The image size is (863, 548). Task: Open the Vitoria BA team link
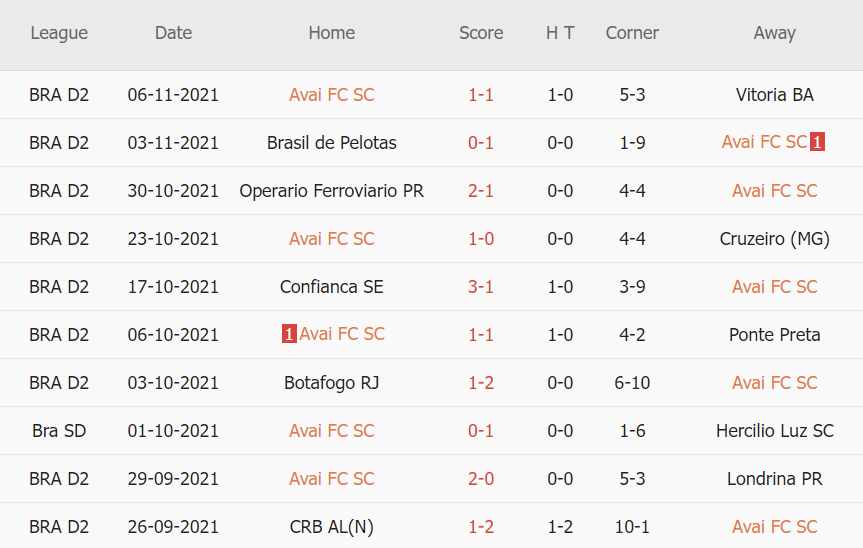(774, 95)
